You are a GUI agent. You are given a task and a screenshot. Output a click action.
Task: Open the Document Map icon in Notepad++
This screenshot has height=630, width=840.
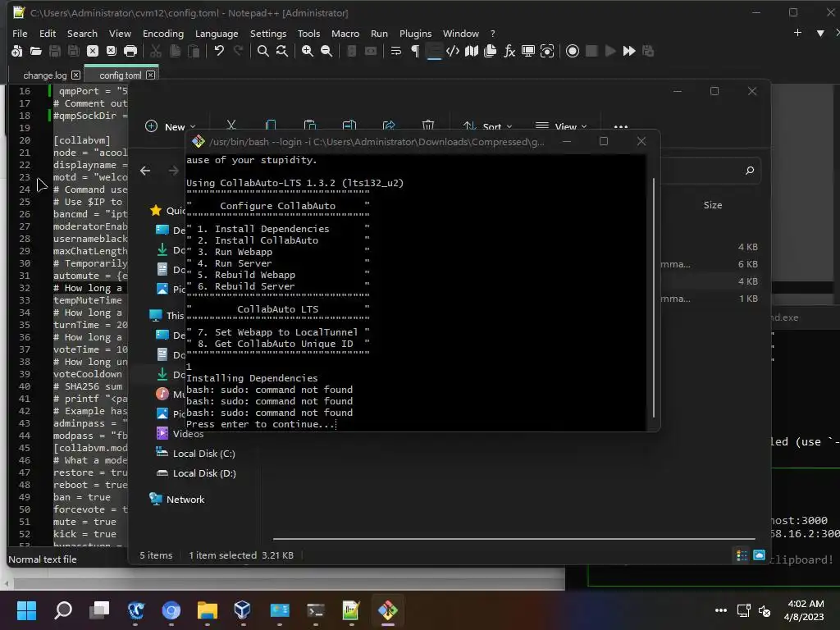[472, 51]
